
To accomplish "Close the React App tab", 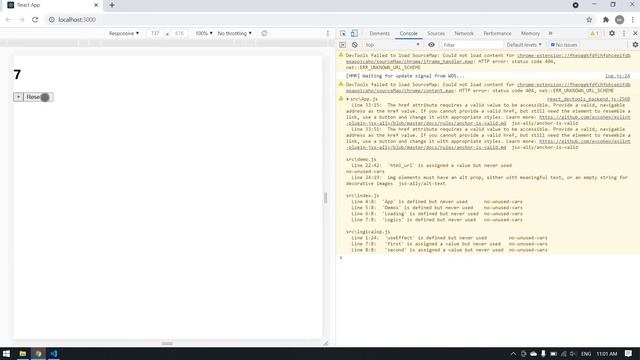I will point(96,5).
